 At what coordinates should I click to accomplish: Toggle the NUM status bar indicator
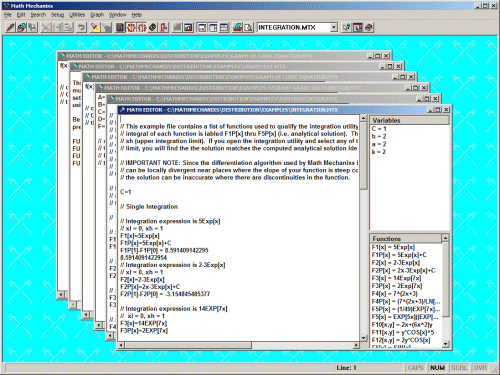(x=437, y=368)
